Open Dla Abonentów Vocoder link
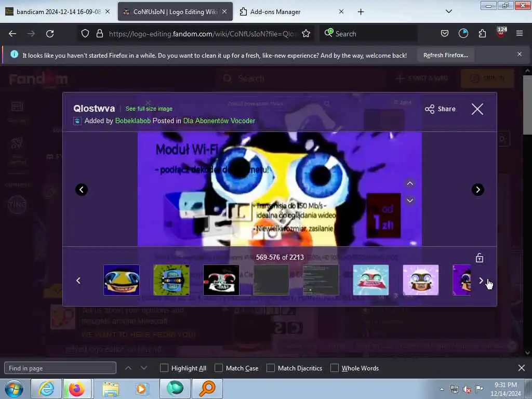Viewport: 532px width, 399px height. point(219,121)
